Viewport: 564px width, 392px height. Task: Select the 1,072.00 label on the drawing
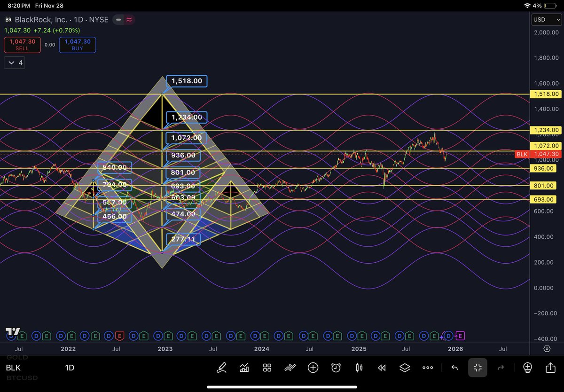point(187,138)
